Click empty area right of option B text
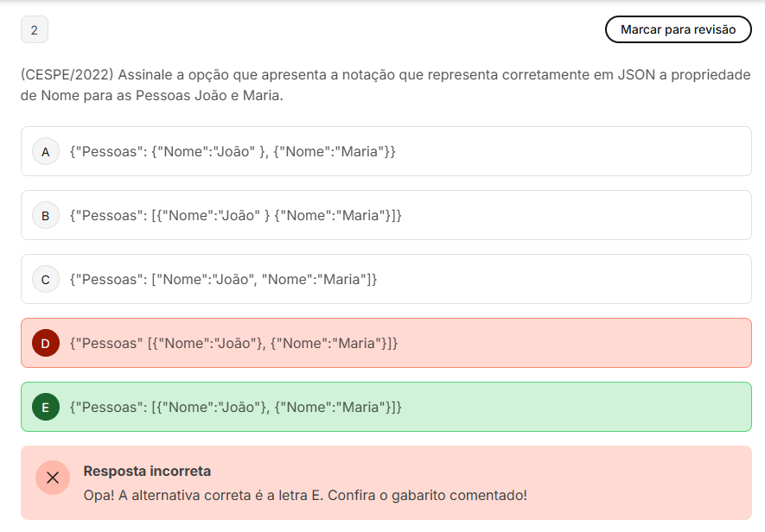The width and height of the screenshot is (765, 532). pos(576,216)
